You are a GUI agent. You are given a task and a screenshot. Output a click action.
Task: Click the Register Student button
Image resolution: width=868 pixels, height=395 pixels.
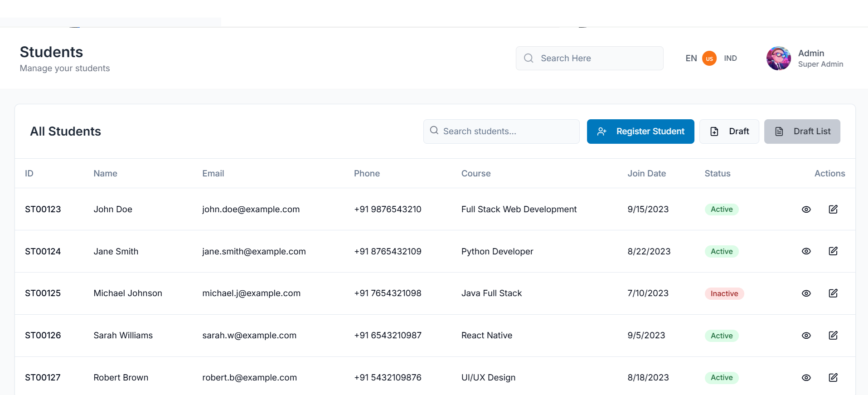[x=640, y=132]
